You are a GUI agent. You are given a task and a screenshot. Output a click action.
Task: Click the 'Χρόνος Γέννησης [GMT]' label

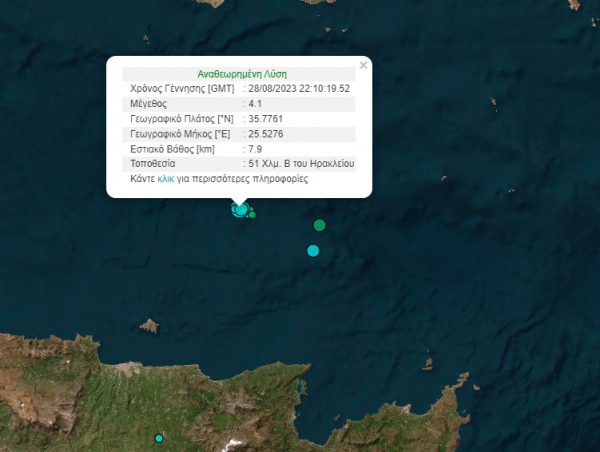[181, 88]
